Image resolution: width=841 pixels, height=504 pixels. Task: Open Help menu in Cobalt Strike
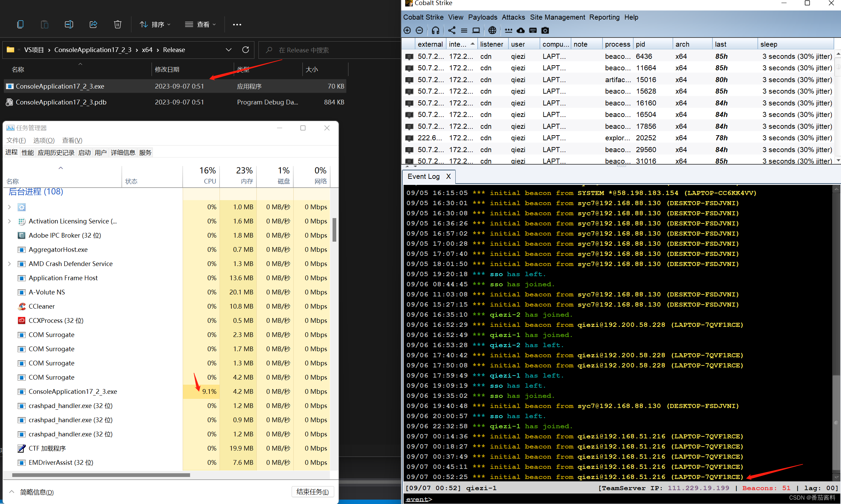coord(631,17)
